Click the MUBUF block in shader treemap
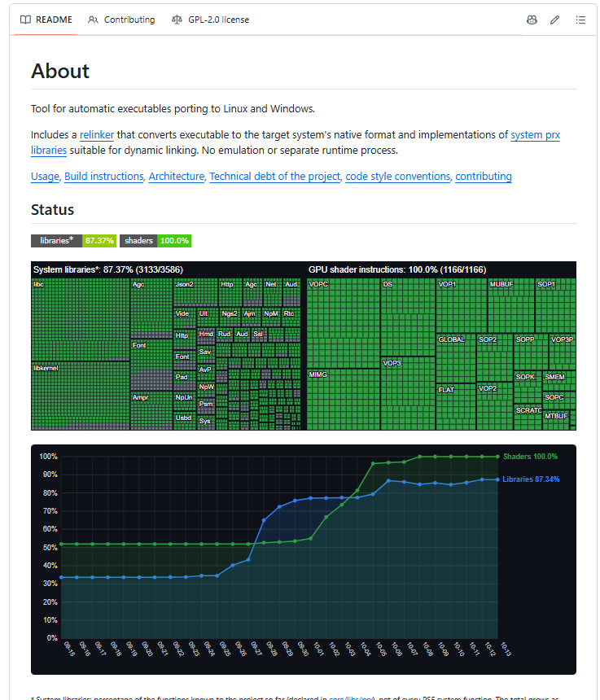This screenshot has height=700, width=600. pyautogui.click(x=510, y=305)
